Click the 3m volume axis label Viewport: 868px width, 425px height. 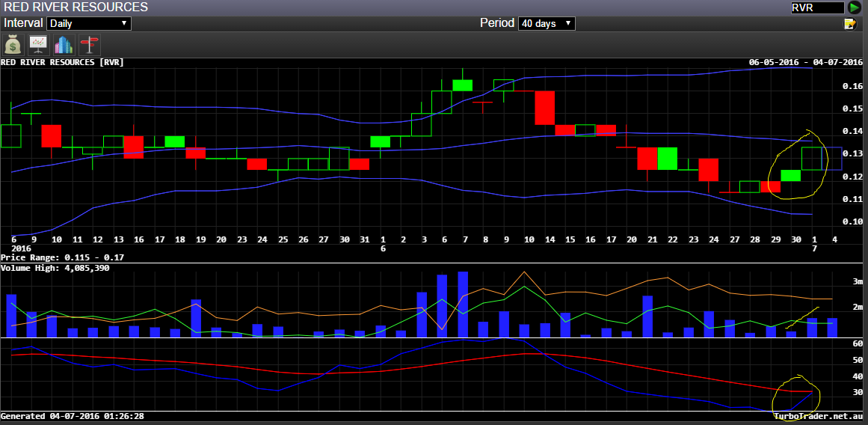coord(858,283)
